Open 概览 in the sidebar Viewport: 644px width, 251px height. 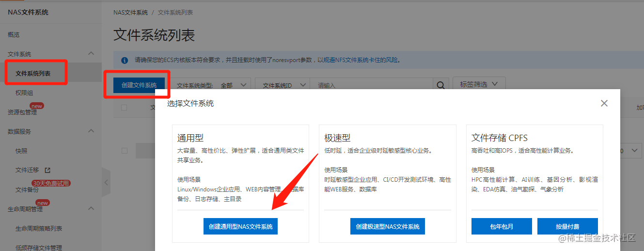tap(14, 34)
